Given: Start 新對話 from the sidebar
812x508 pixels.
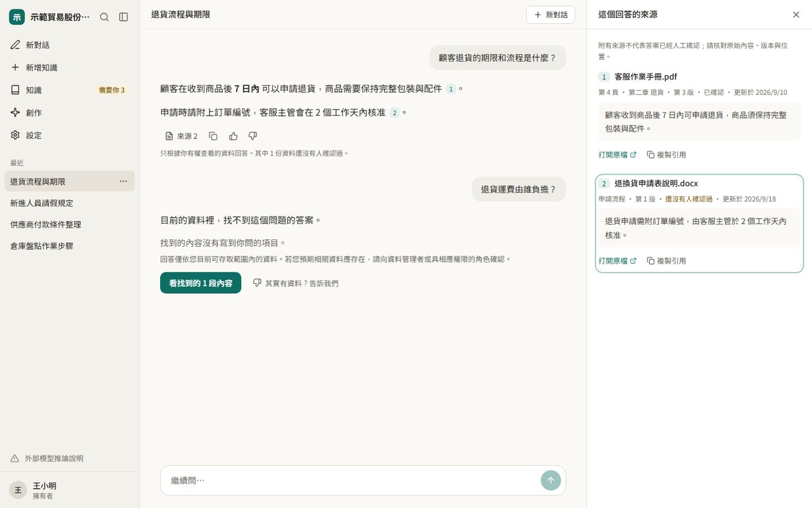Looking at the screenshot, I should pos(70,45).
